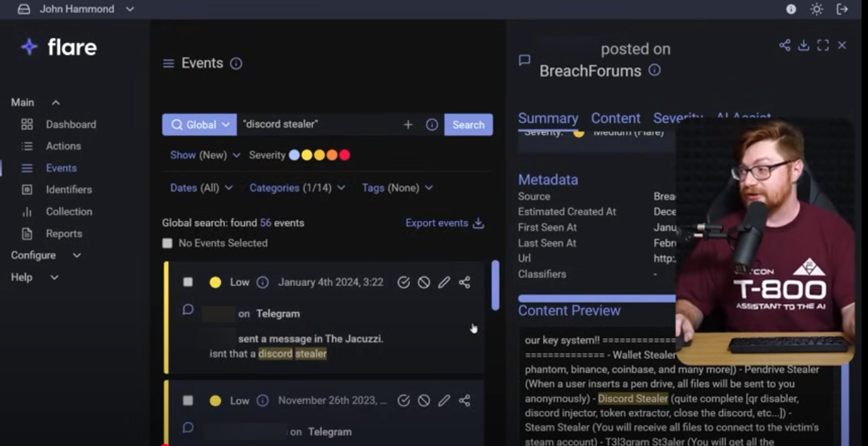Select the January 4th 2024 event checkbox
868x446 pixels.
[188, 282]
